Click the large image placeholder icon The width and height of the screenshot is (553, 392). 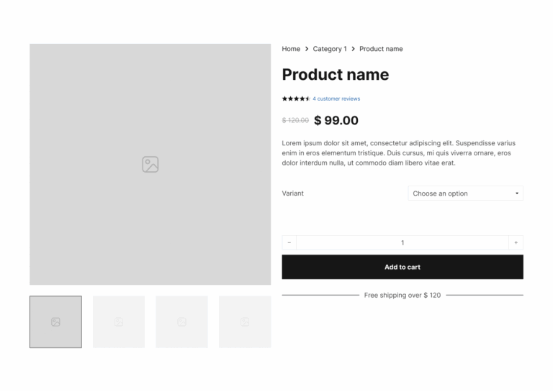pos(150,165)
